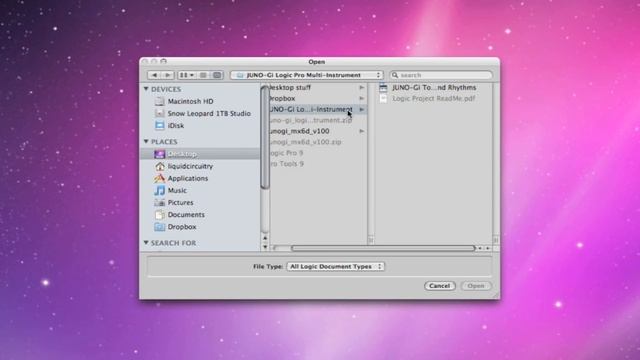Go back with the left arrow button
The width and height of the screenshot is (640, 360).
click(154, 75)
